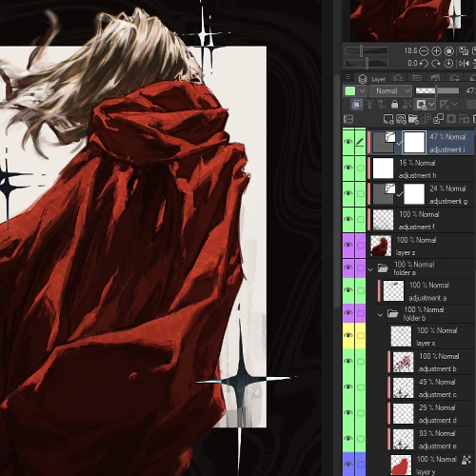476x476 pixels.
Task: Click the layer opacity slider
Action: [437, 91]
